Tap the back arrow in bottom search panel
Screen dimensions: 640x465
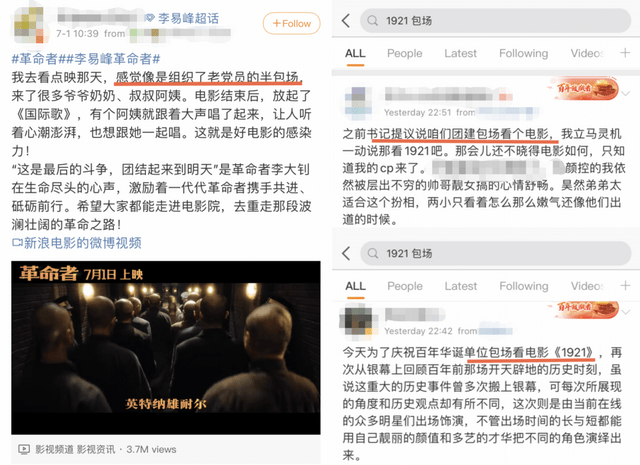(x=346, y=254)
